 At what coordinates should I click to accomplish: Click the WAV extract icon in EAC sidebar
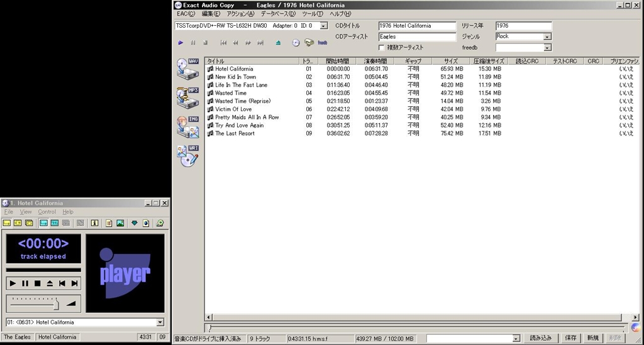pyautogui.click(x=187, y=69)
